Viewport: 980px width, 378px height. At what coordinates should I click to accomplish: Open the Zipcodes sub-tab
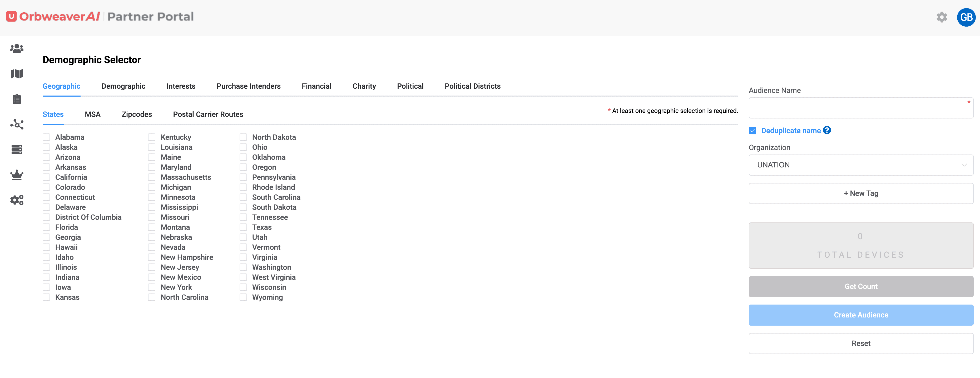[137, 115]
